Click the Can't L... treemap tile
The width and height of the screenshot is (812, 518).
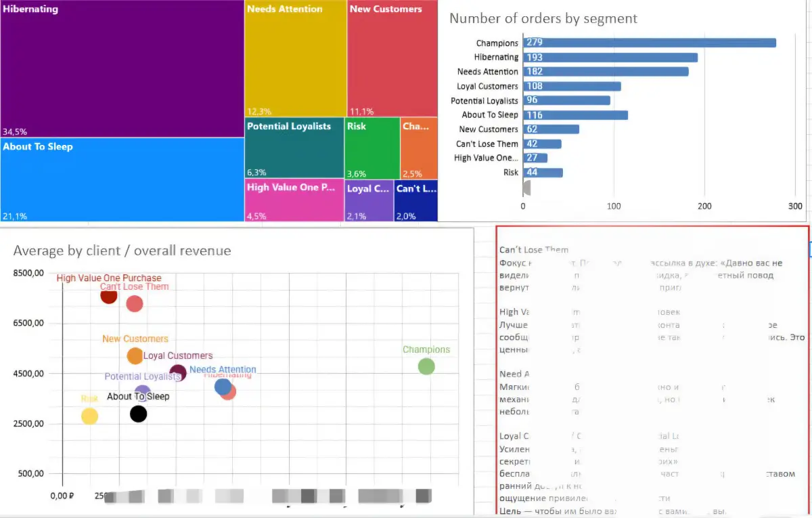tap(416, 200)
